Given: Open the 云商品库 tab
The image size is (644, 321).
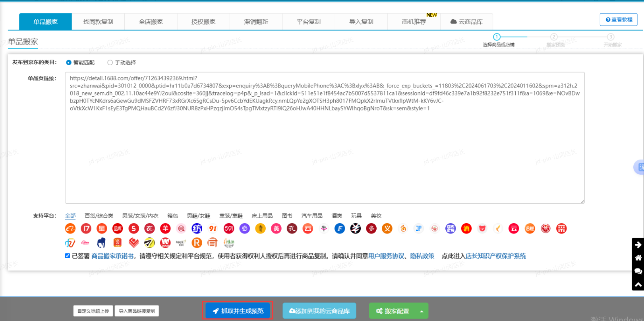Looking at the screenshot, I should (x=466, y=21).
